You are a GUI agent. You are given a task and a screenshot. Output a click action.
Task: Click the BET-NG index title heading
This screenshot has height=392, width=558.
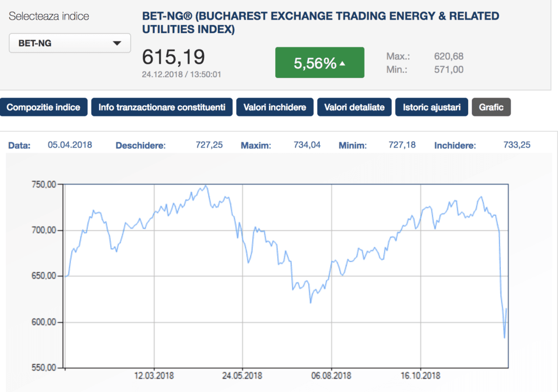pos(320,22)
